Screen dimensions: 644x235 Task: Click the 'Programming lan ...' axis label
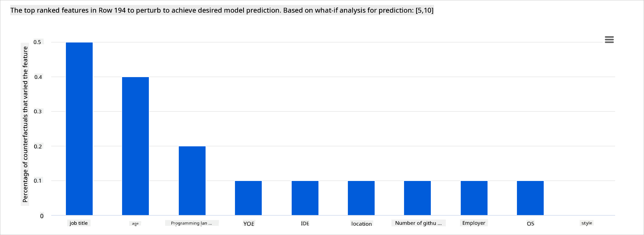tap(191, 223)
